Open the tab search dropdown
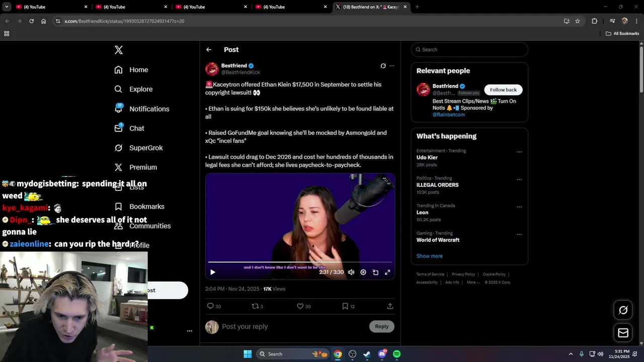The height and width of the screenshot is (362, 644). [x=7, y=7]
